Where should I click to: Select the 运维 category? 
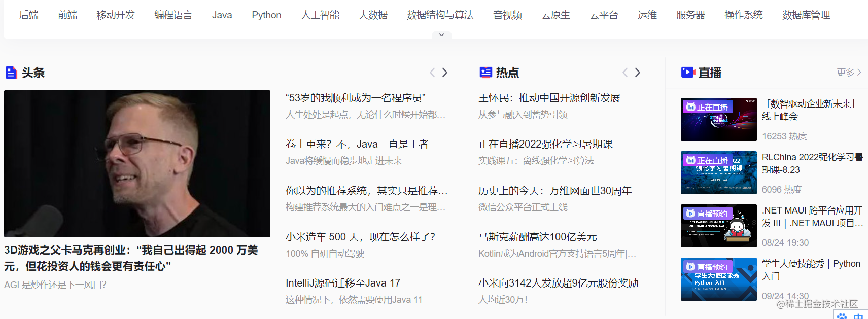point(647,15)
